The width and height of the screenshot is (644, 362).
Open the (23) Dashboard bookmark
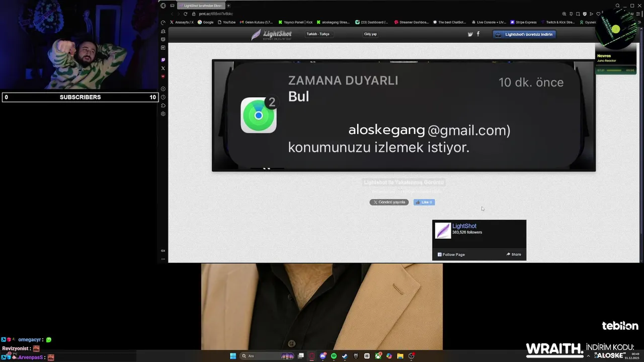point(372,22)
